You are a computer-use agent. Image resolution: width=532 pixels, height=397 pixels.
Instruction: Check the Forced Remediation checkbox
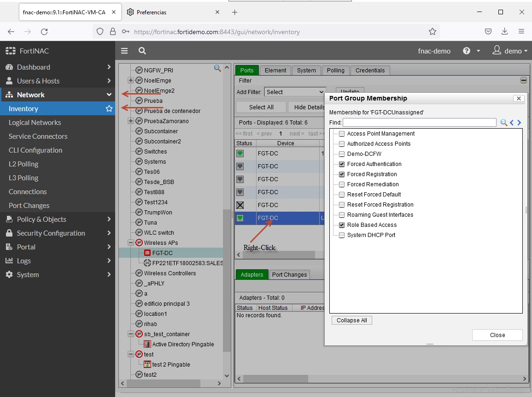point(342,184)
